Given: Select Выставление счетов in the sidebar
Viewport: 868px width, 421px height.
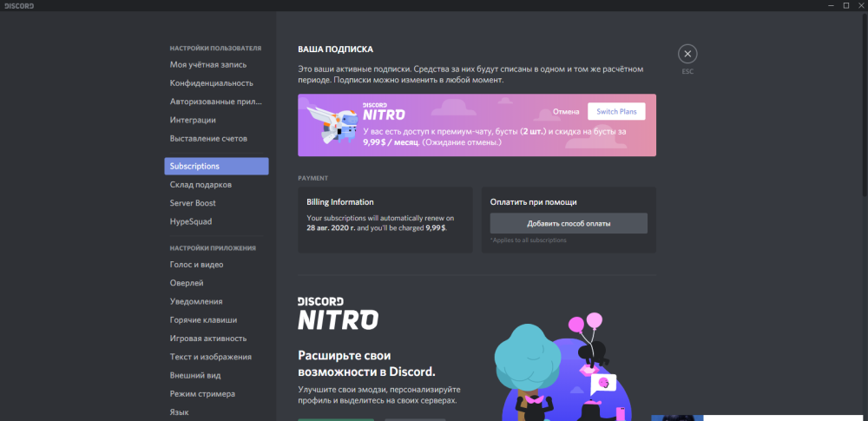Looking at the screenshot, I should [x=208, y=139].
